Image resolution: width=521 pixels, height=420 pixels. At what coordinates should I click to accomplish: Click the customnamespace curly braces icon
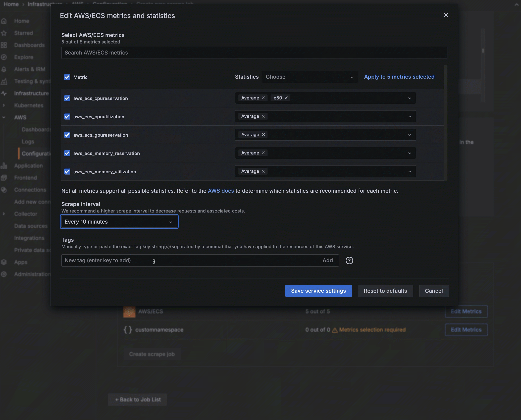[x=128, y=330]
